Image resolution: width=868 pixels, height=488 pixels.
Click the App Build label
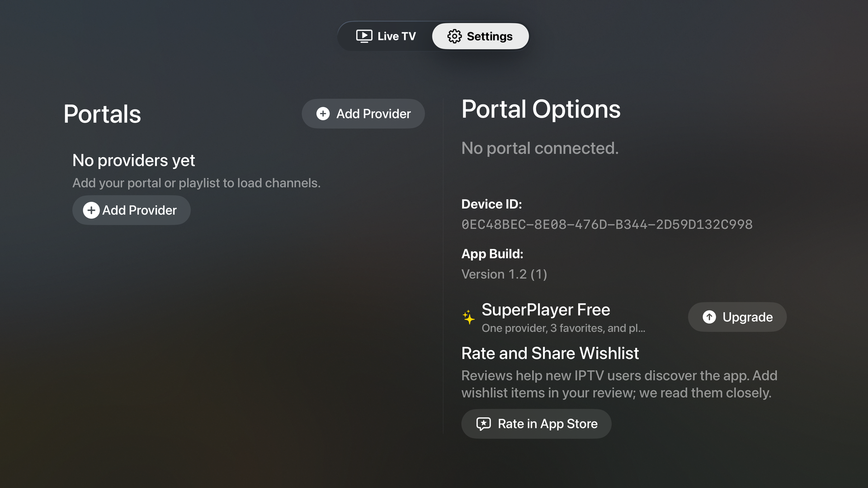pos(492,254)
